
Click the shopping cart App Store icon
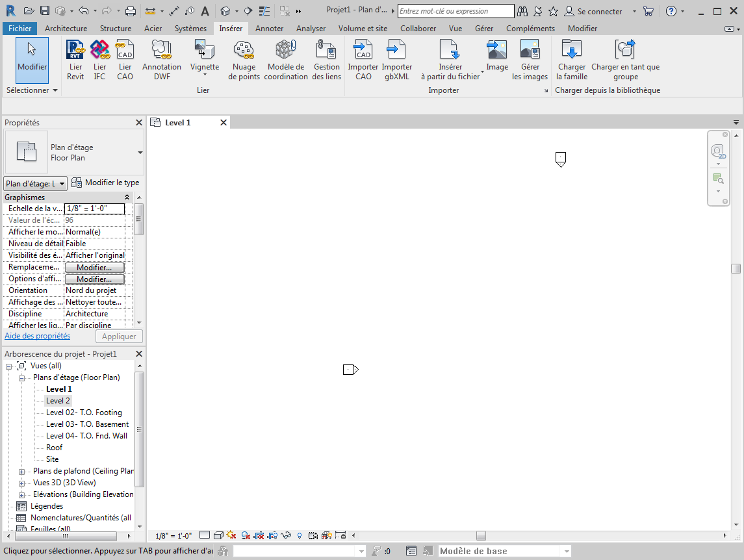648,11
